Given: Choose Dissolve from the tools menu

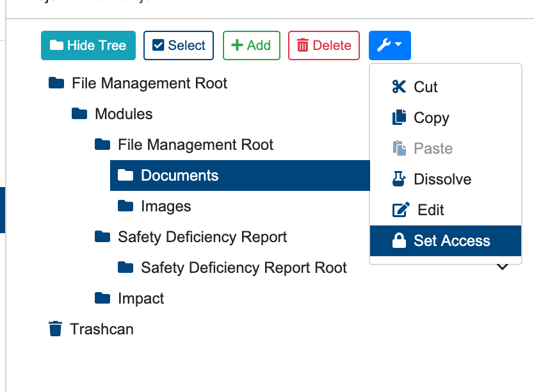Looking at the screenshot, I should click(446, 179).
